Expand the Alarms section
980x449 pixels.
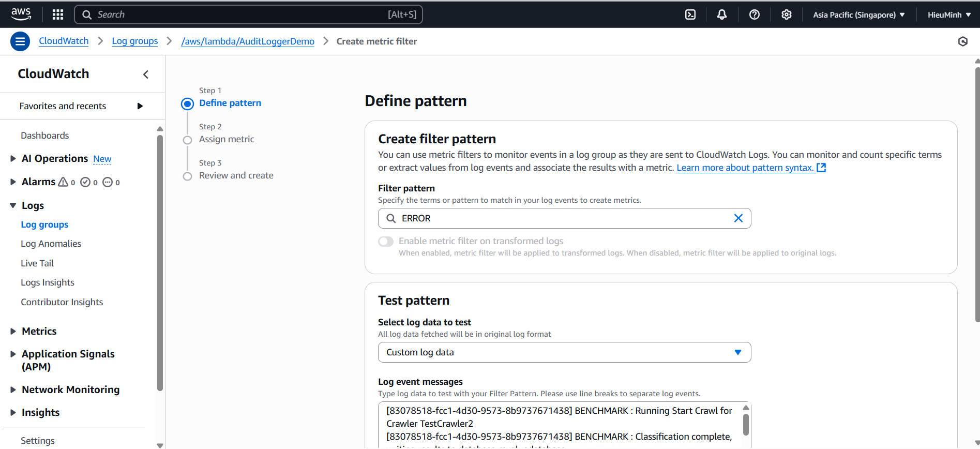pyautogui.click(x=13, y=182)
